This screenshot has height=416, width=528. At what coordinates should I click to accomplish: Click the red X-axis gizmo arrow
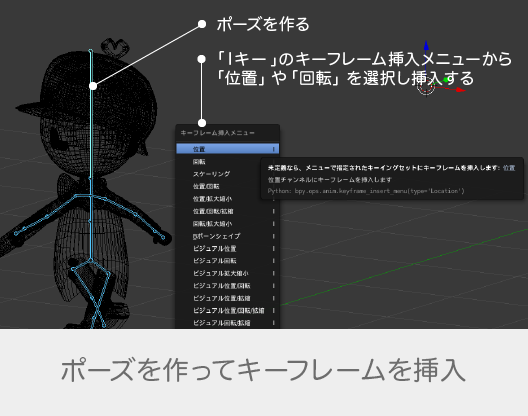[x=460, y=90]
